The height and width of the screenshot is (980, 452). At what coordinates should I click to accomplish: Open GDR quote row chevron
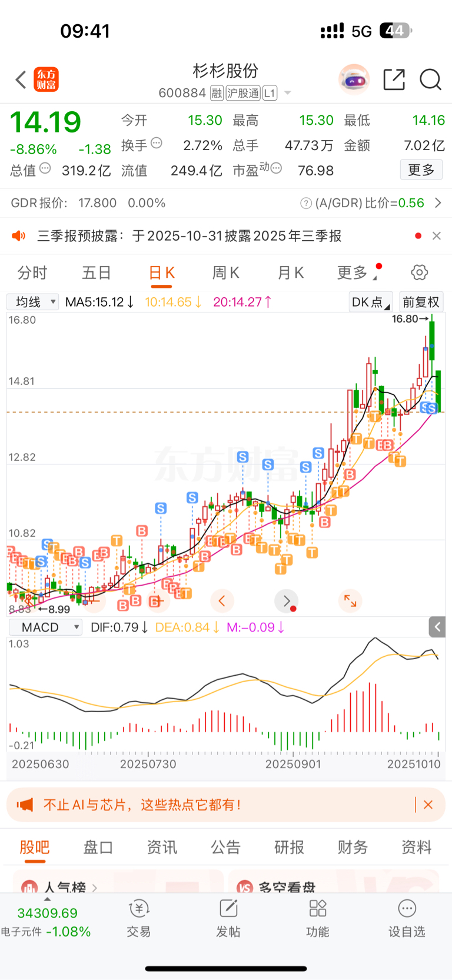coord(438,203)
